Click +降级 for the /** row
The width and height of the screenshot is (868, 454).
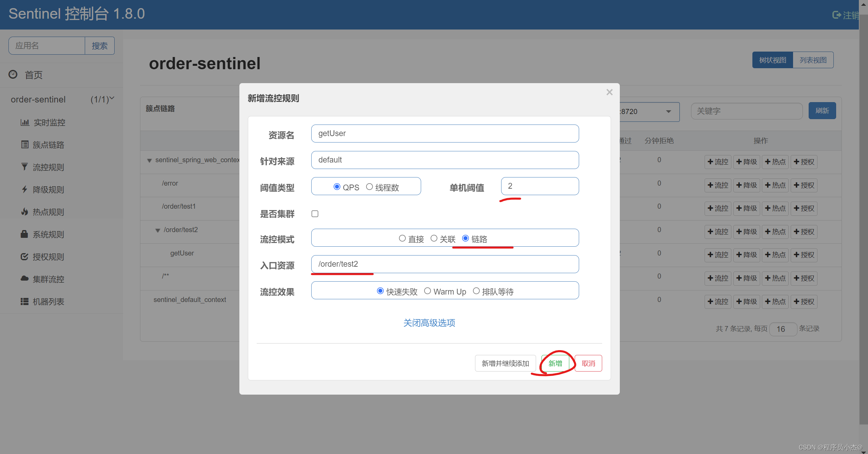(747, 278)
